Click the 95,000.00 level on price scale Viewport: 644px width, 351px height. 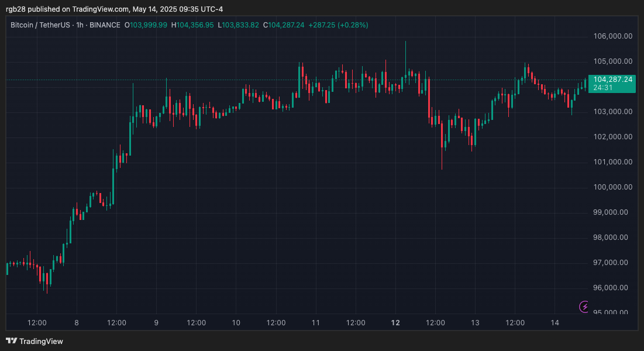[x=611, y=311]
